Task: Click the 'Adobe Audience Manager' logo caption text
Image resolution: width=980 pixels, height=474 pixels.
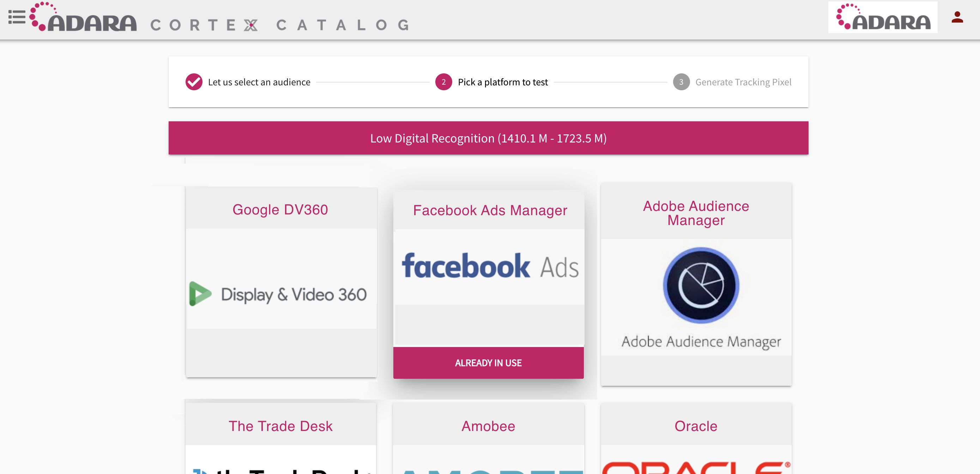Action: [701, 342]
